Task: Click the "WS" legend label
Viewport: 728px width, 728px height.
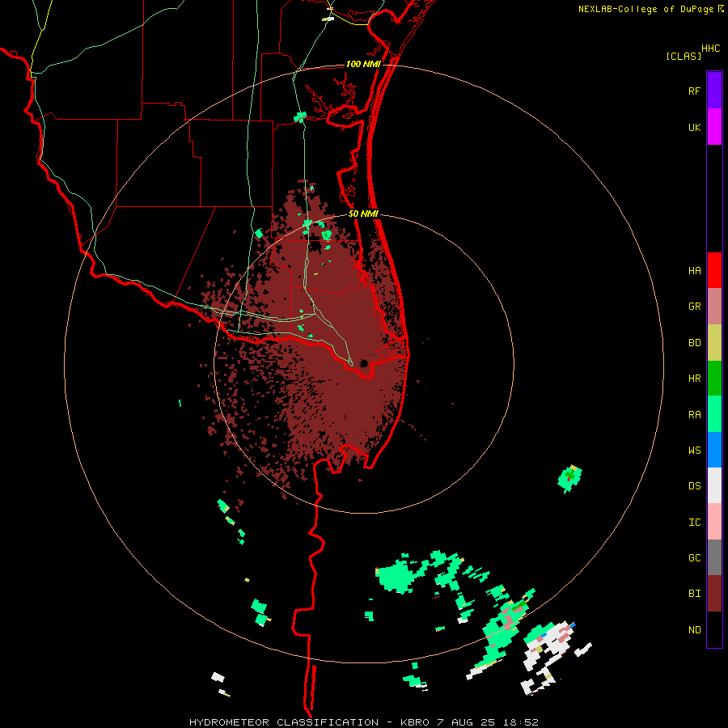Action: [x=694, y=451]
